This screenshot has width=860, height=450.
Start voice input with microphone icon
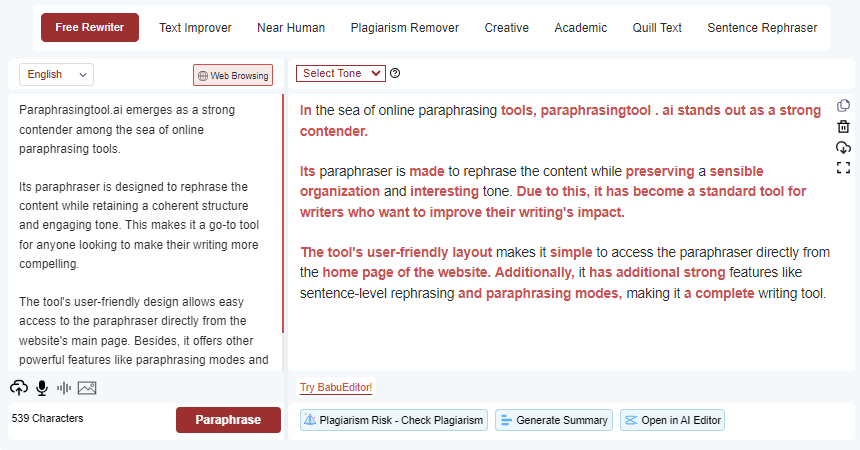(42, 388)
